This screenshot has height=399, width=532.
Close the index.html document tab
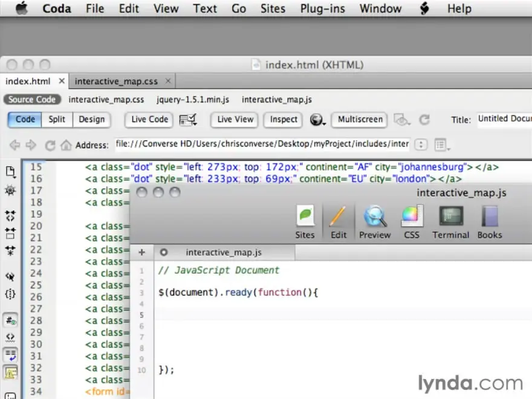pyautogui.click(x=62, y=81)
